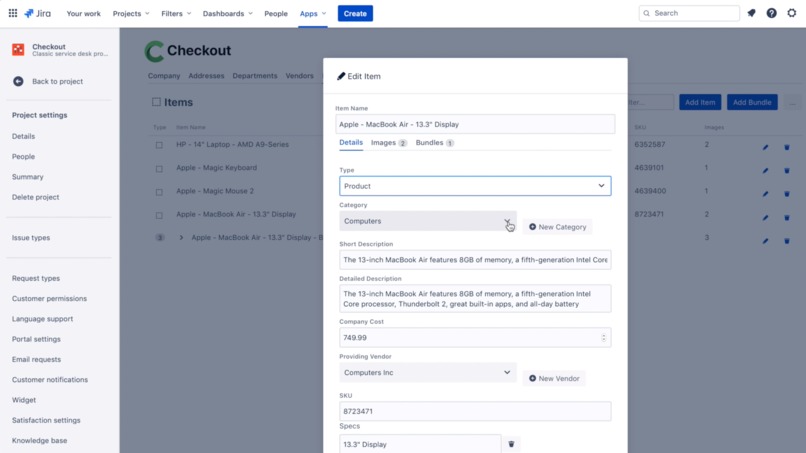This screenshot has height=453, width=806.
Task: Open the Dashboards dropdown menu
Action: [228, 13]
